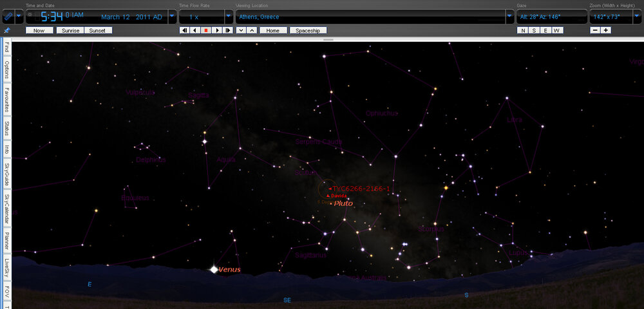Face gaze toward North with N button

(523, 30)
